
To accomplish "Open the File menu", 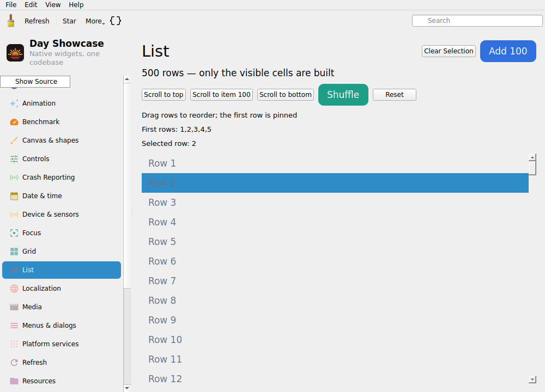I will tap(11, 5).
